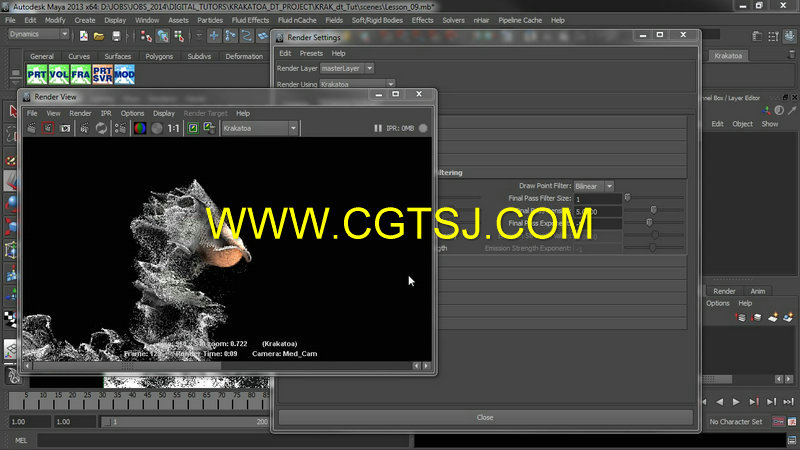Click the Final Pass Filter Size field
The height and width of the screenshot is (450, 800).
click(598, 198)
